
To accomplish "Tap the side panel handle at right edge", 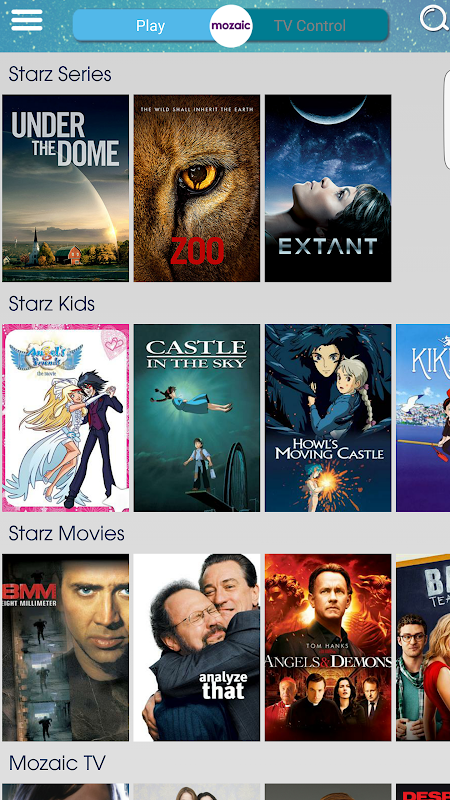I will 446,120.
